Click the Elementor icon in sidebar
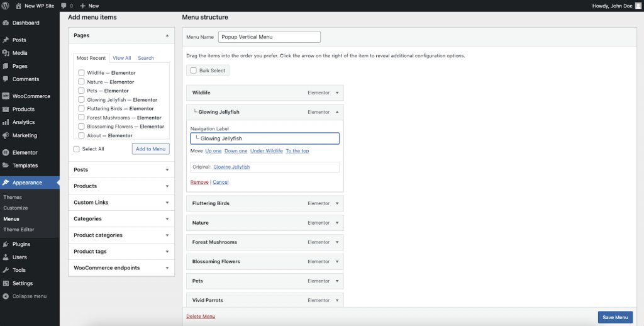The width and height of the screenshot is (644, 326). [6, 153]
